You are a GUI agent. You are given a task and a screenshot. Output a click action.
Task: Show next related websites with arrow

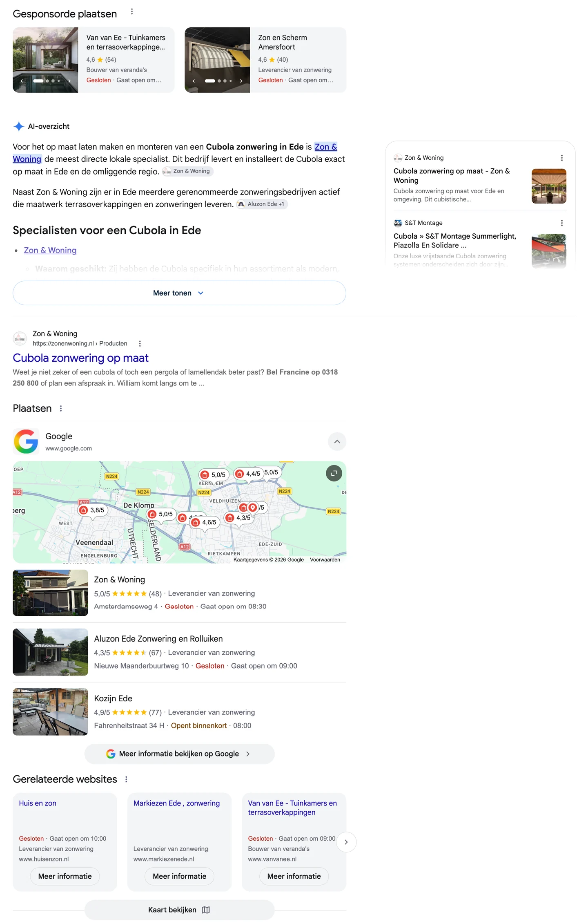pyautogui.click(x=346, y=842)
